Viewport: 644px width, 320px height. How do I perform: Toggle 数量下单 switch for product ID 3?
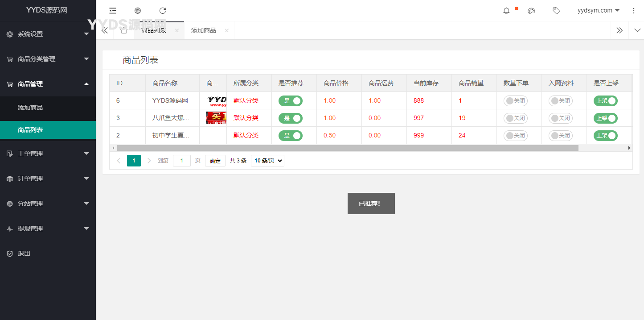tap(516, 118)
